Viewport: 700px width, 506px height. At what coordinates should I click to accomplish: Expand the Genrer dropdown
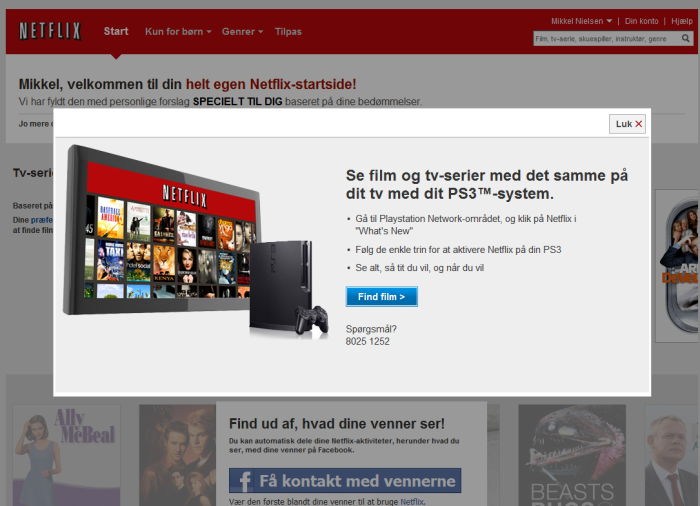pos(242,32)
